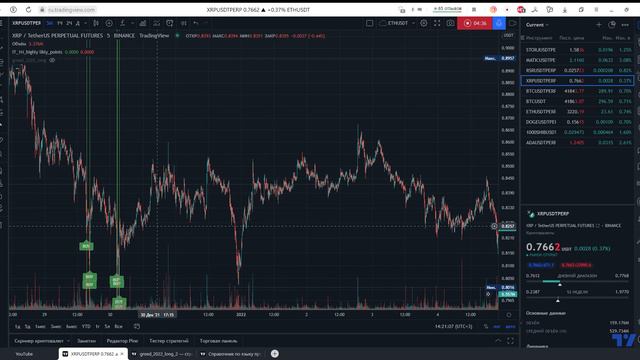Toggle the log scale button
Viewport: 640px width, 360px height.
(x=497, y=327)
